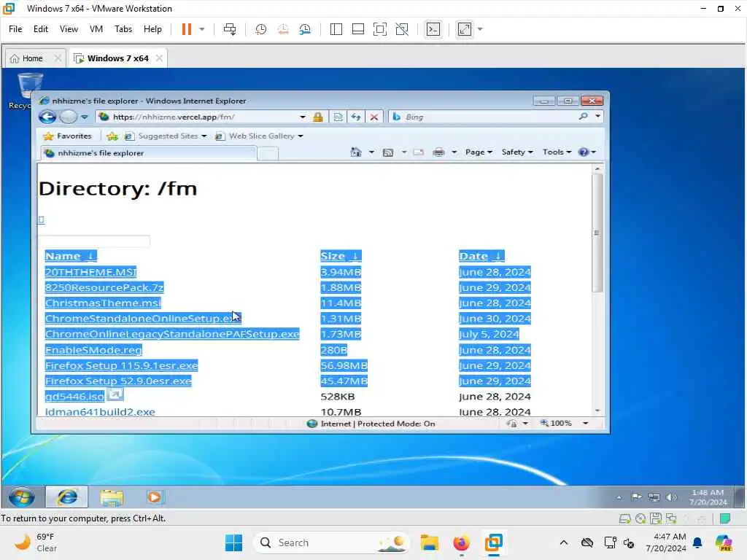Click the address bar URL field
The height and width of the screenshot is (560, 747).
click(x=200, y=117)
